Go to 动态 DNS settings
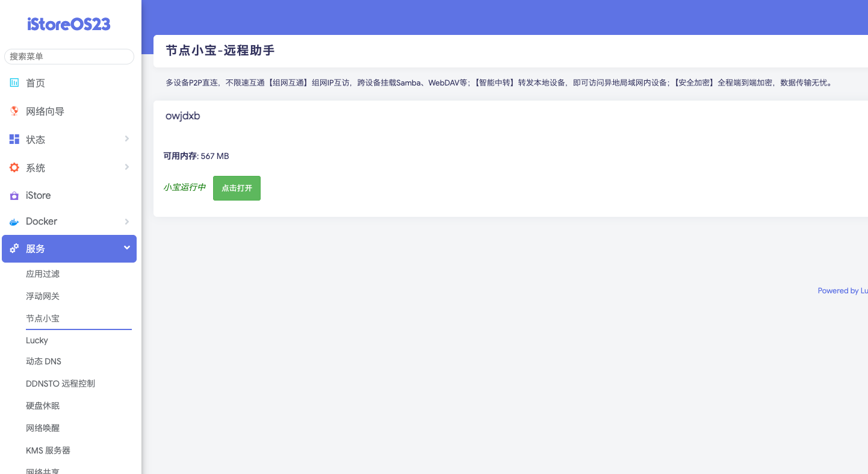868x474 pixels. 43,361
